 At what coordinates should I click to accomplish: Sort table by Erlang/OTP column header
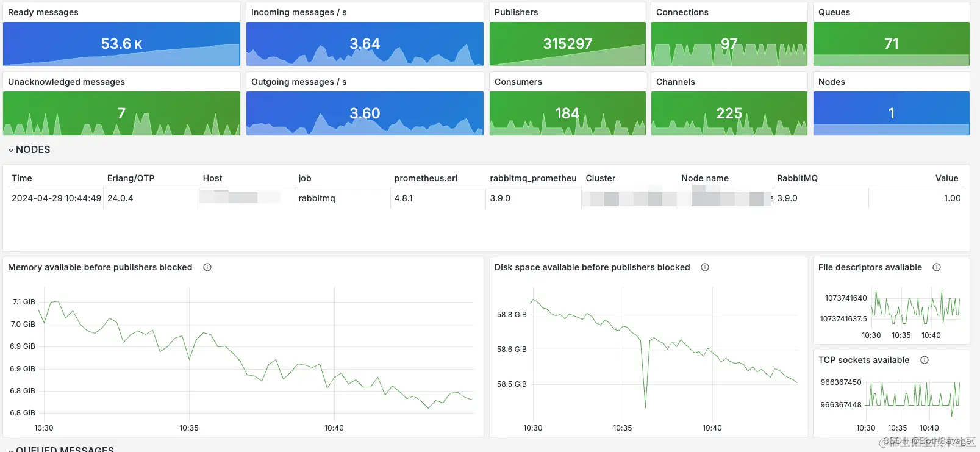[131, 178]
